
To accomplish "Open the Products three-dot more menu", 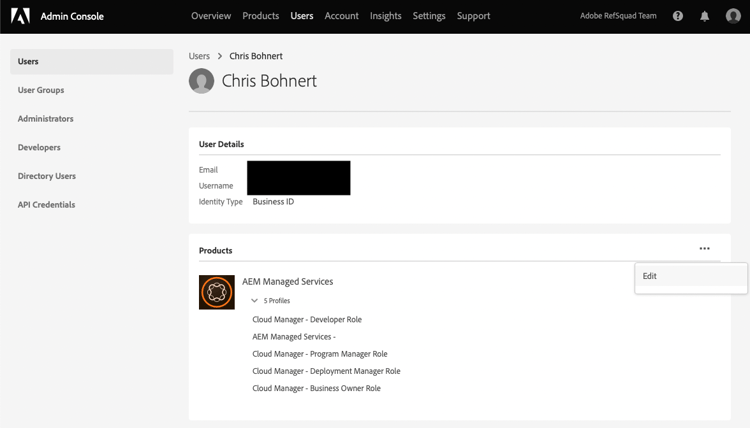I will pyautogui.click(x=705, y=249).
